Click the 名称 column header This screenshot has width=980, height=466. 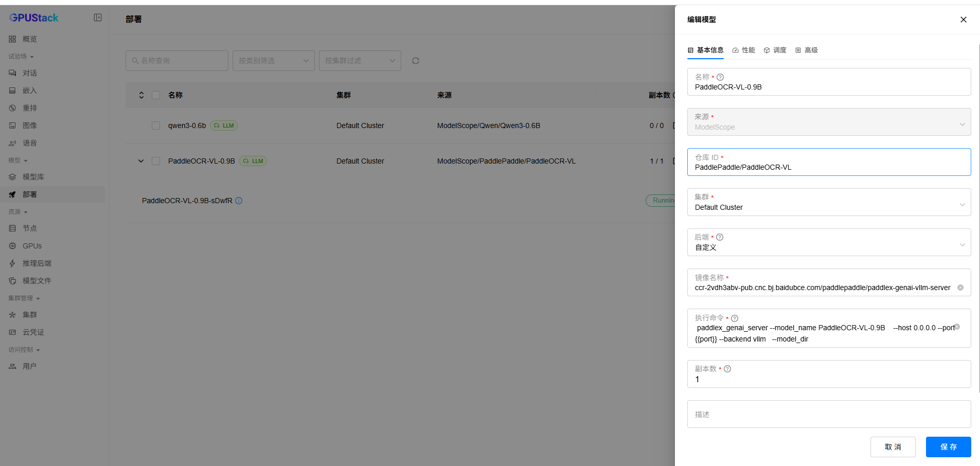coord(175,95)
